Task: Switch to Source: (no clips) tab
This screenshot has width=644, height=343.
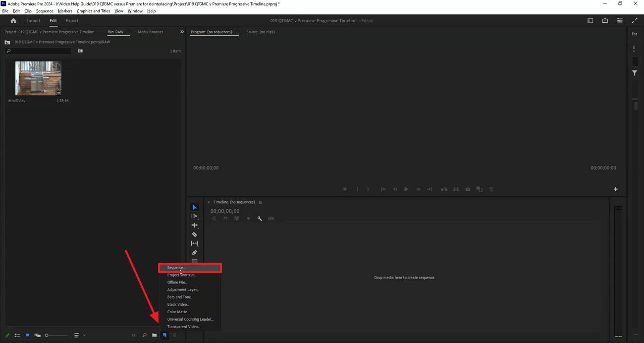Action: (261, 32)
